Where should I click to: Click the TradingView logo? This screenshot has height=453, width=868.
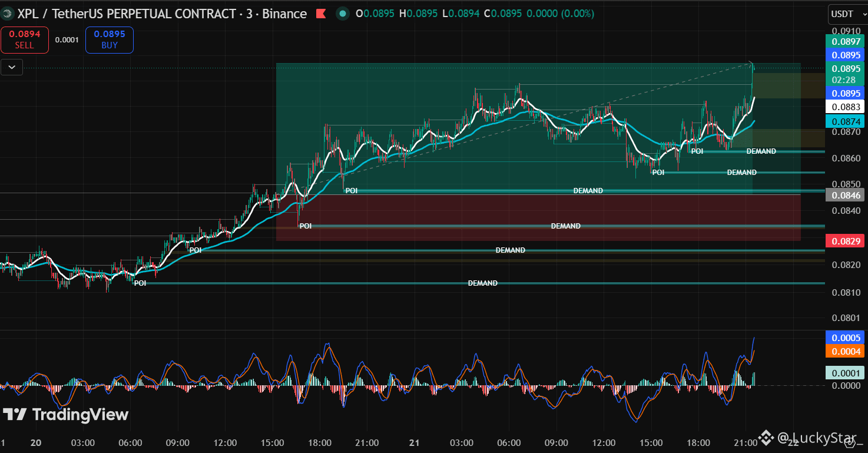(65, 415)
